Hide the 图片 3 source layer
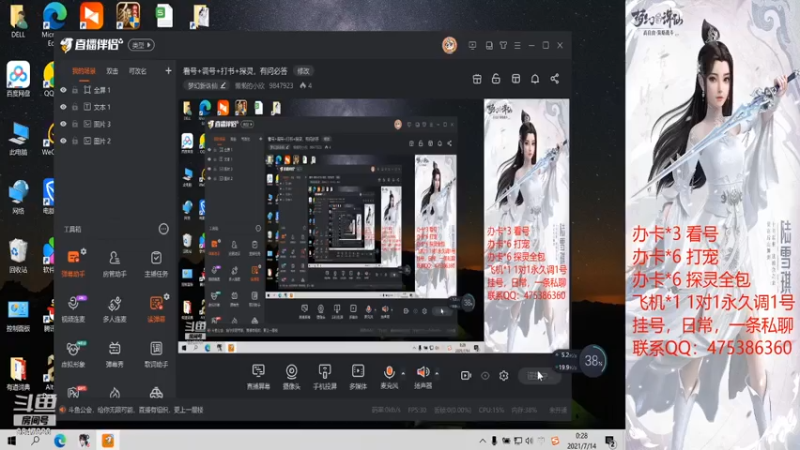800x450 pixels. [x=63, y=123]
